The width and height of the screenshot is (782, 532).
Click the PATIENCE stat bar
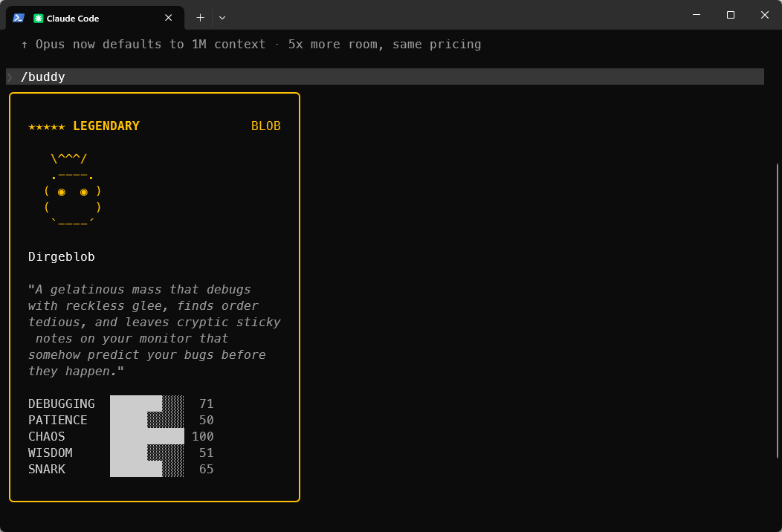[x=147, y=420]
